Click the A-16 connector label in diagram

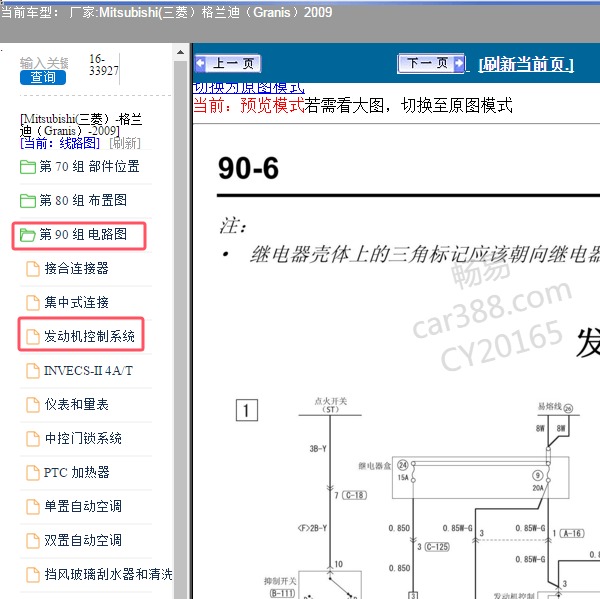tap(572, 533)
